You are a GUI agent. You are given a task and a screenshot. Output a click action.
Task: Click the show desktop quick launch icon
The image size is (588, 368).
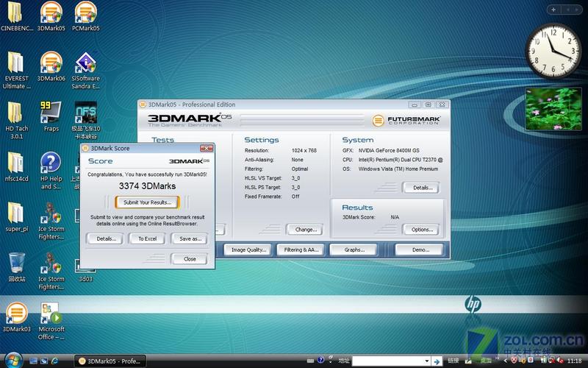point(33,361)
